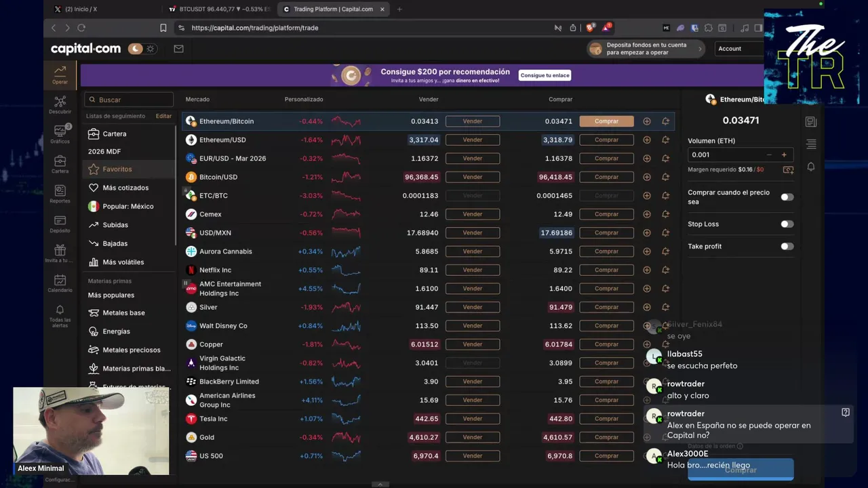The width and height of the screenshot is (868, 488).
Task: Add Cemex to a watchlist (plus icon)
Action: [646, 214]
